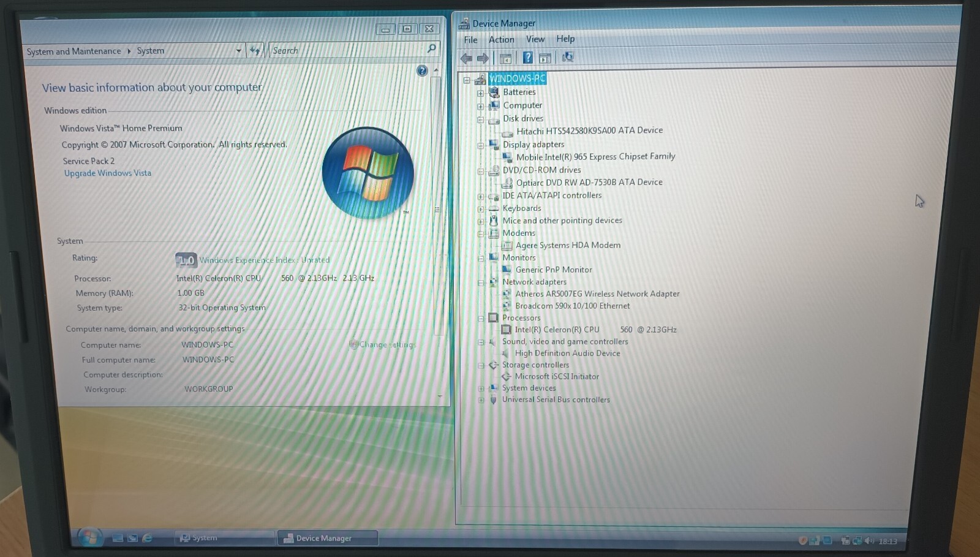Click the security shield tray icon

(802, 540)
